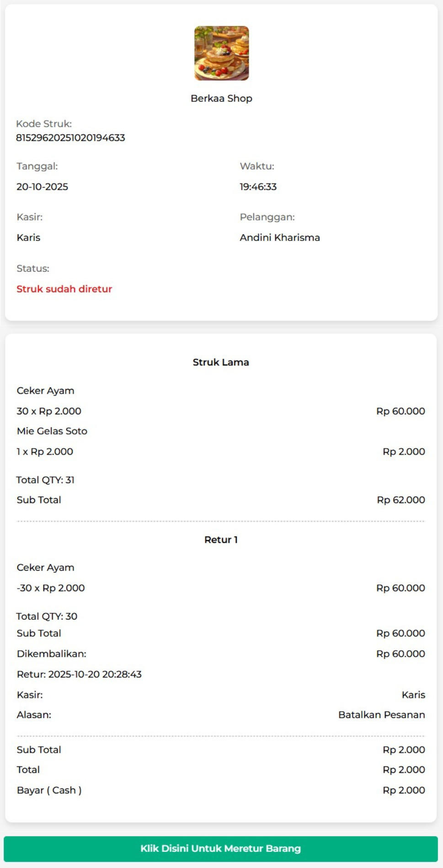Viewport: 443px width, 868px height.
Task: Click the Berkaa Shop store name
Action: point(221,98)
